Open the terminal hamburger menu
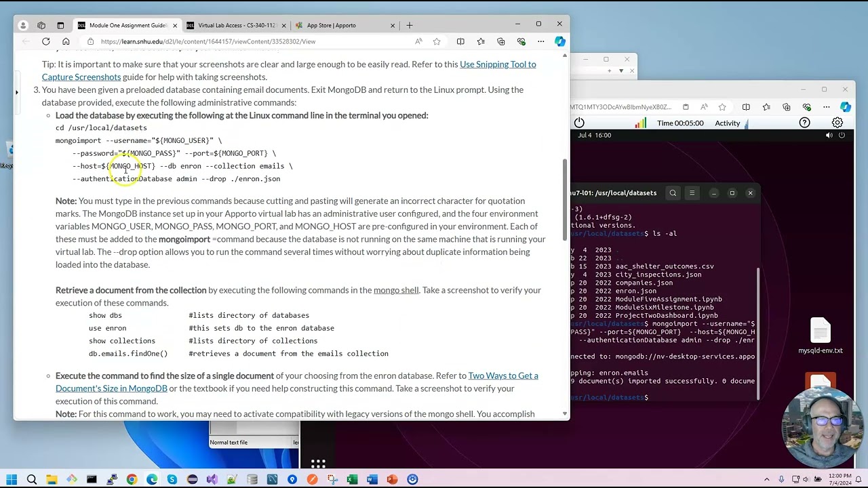The width and height of the screenshot is (868, 488). tap(692, 193)
